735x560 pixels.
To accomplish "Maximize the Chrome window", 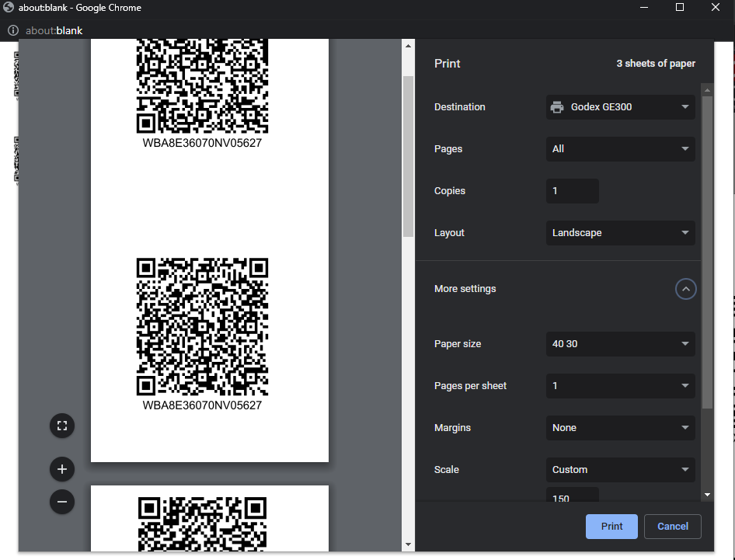I will pyautogui.click(x=680, y=7).
